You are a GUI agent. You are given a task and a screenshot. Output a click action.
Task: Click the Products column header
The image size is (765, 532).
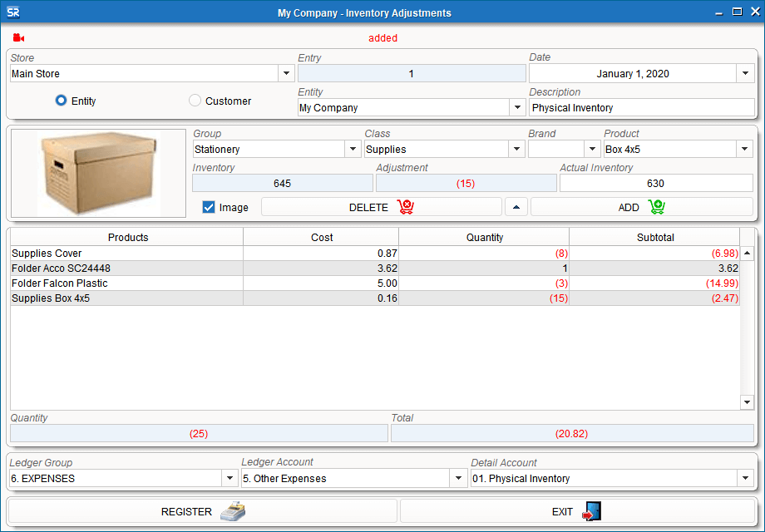pyautogui.click(x=127, y=238)
